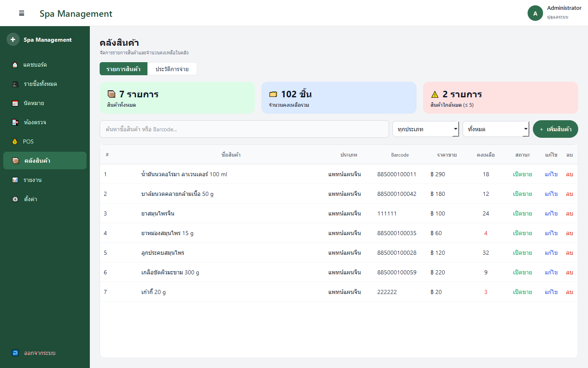The image size is (588, 368).
Task: Open the ทุกประเภท category dropdown
Action: pos(426,129)
